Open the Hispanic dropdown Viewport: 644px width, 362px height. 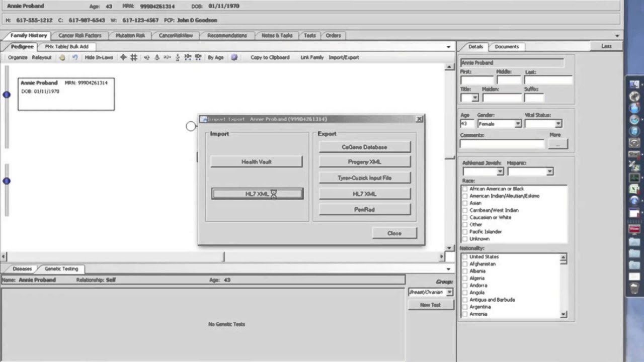pyautogui.click(x=549, y=171)
